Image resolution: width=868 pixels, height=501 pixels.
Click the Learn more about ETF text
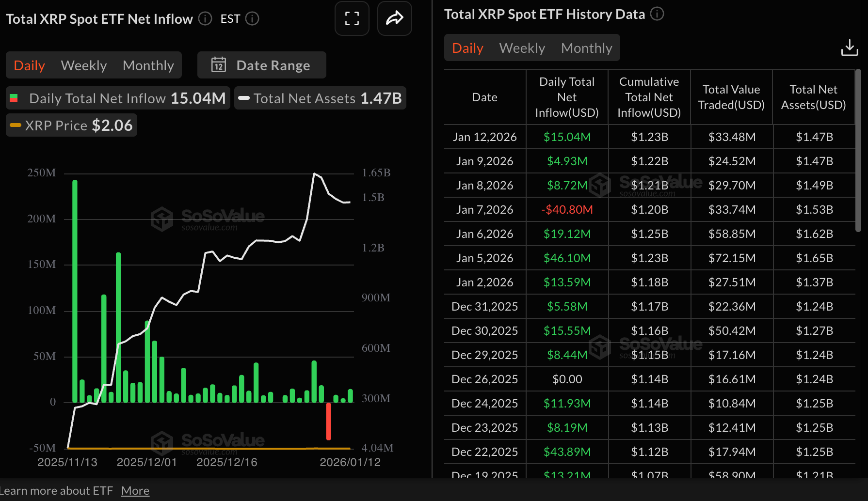point(57,490)
